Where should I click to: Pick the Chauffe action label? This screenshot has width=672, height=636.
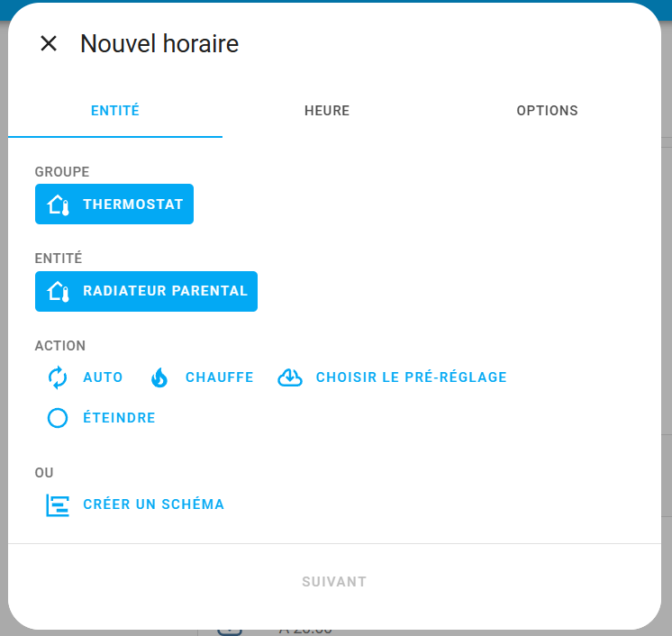(x=219, y=377)
